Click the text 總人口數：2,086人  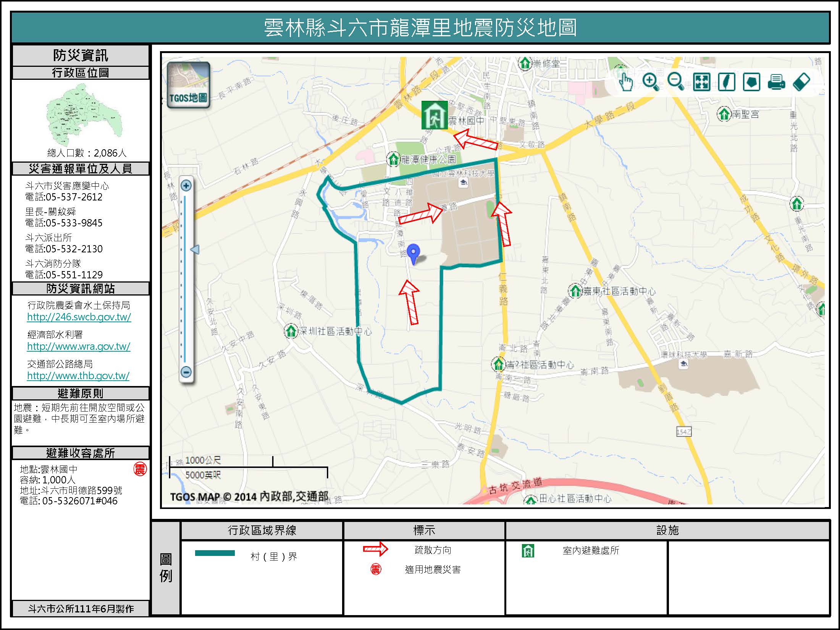[87, 153]
